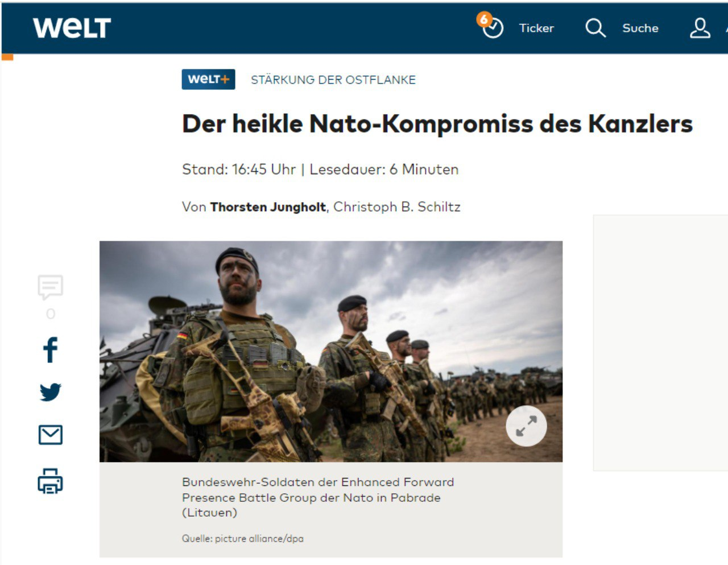Open the Suche menu item
This screenshot has width=728, height=565.
[x=640, y=28]
